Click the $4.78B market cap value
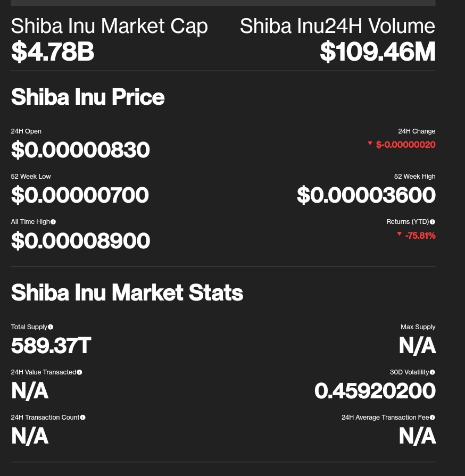 click(53, 52)
